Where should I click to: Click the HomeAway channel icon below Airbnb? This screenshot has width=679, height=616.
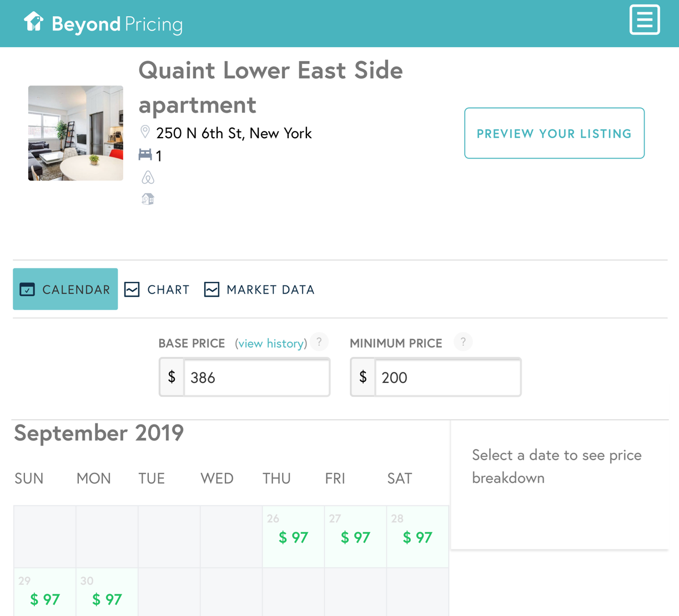pos(148,199)
